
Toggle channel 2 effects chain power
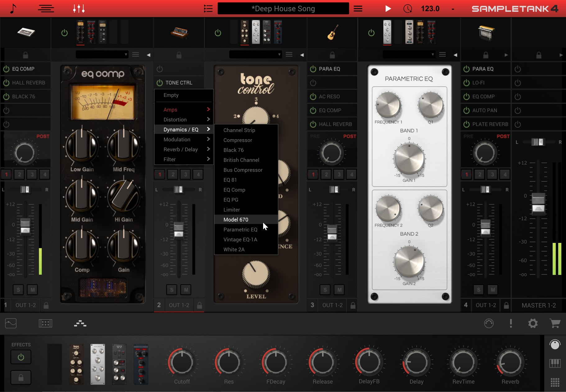218,33
